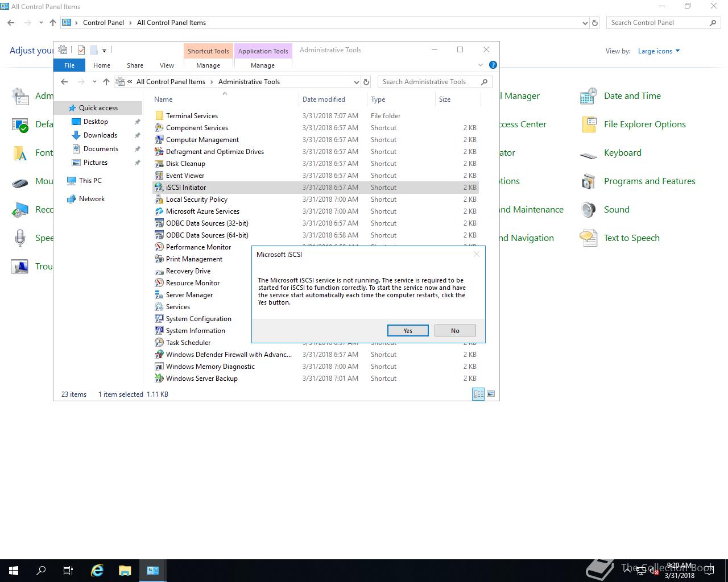Select the Windows Memory Diagnostic icon

coord(159,367)
